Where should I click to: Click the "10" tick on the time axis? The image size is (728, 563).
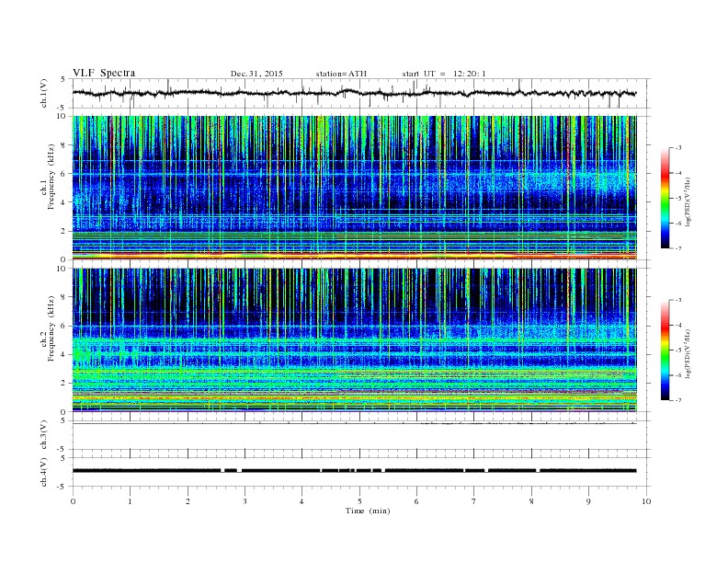(646, 501)
